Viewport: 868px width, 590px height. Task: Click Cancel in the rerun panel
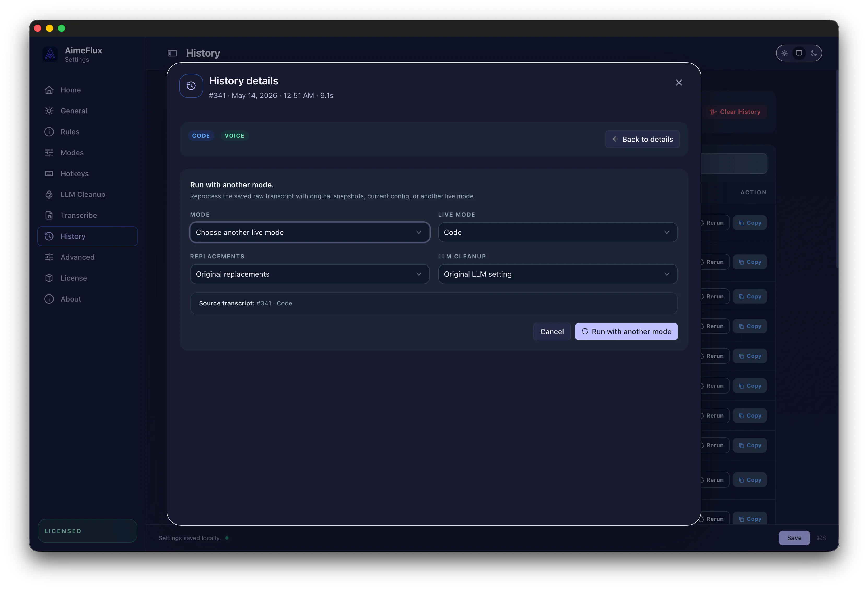(552, 332)
